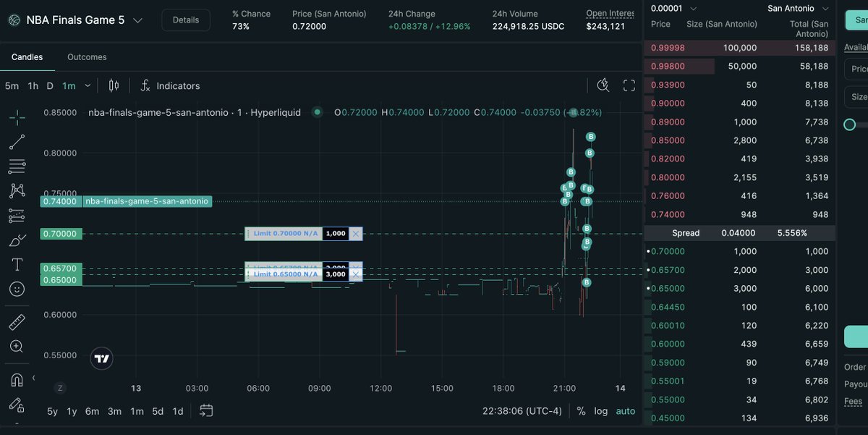Click bid row priced 0.64450

tap(739, 307)
